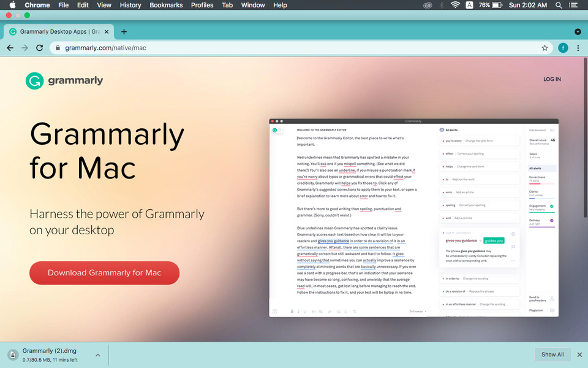The height and width of the screenshot is (368, 588).
Task: Click the Grammarly editor preview image
Action: [413, 218]
